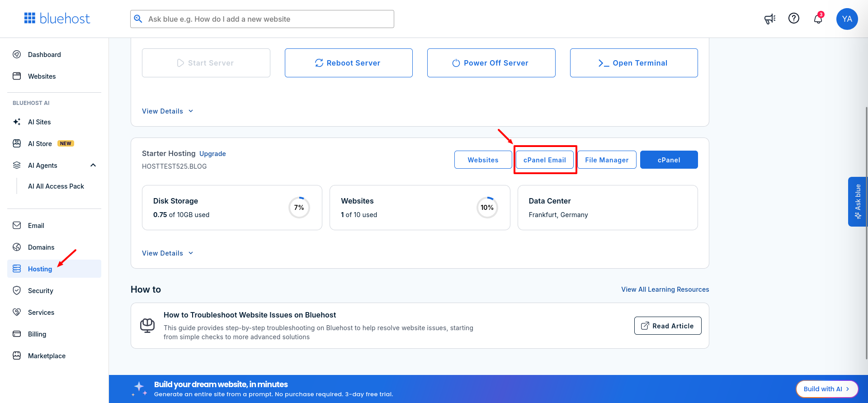This screenshot has height=403, width=868.
Task: Open the Ask blue side tab
Action: coord(857,202)
